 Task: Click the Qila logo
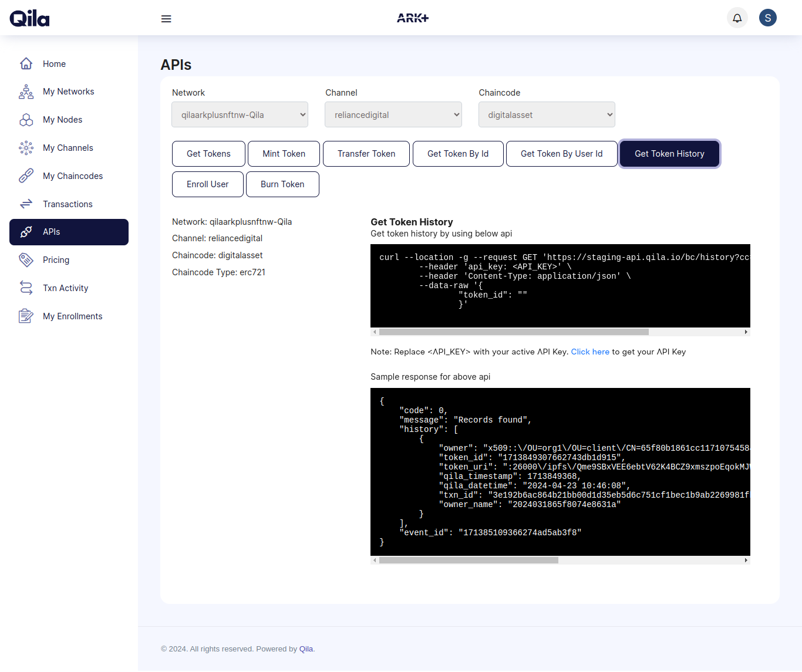[x=29, y=19]
